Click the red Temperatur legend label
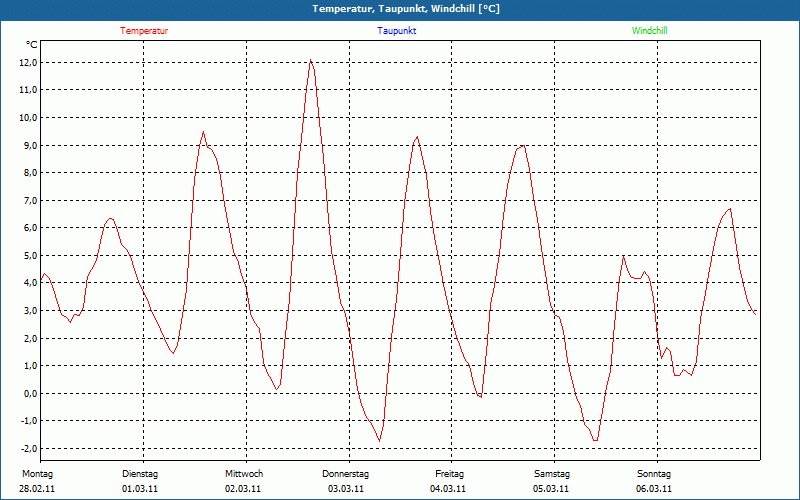The image size is (800, 500). pos(144,31)
